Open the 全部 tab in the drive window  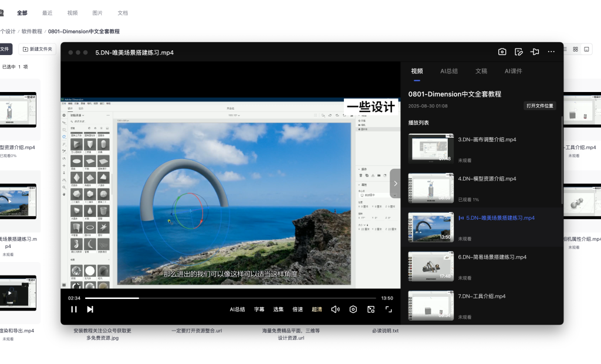22,13
